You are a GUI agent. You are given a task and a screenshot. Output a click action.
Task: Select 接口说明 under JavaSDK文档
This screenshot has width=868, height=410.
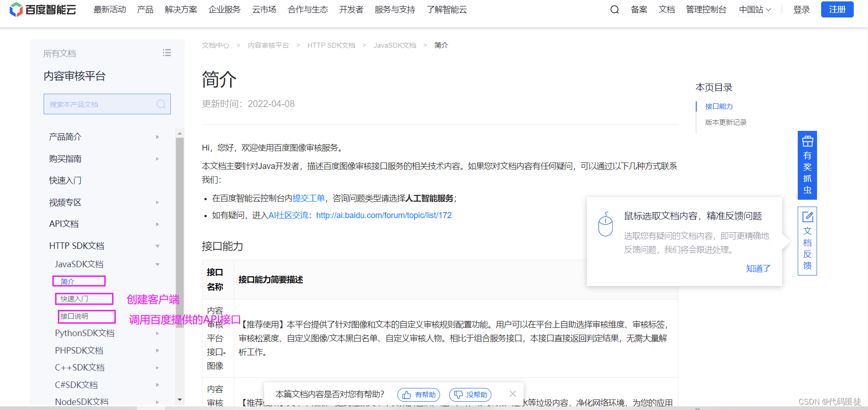74,316
